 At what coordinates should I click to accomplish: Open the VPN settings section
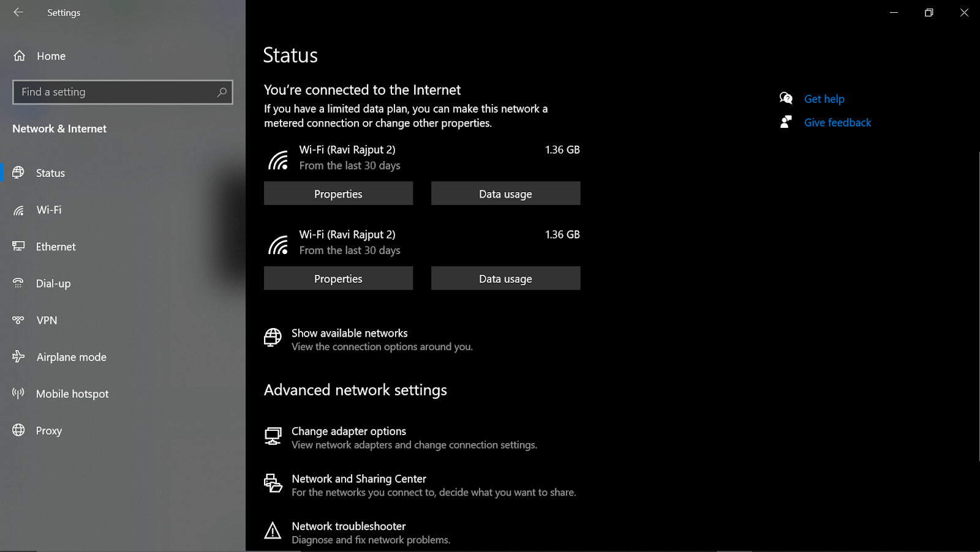pos(47,320)
